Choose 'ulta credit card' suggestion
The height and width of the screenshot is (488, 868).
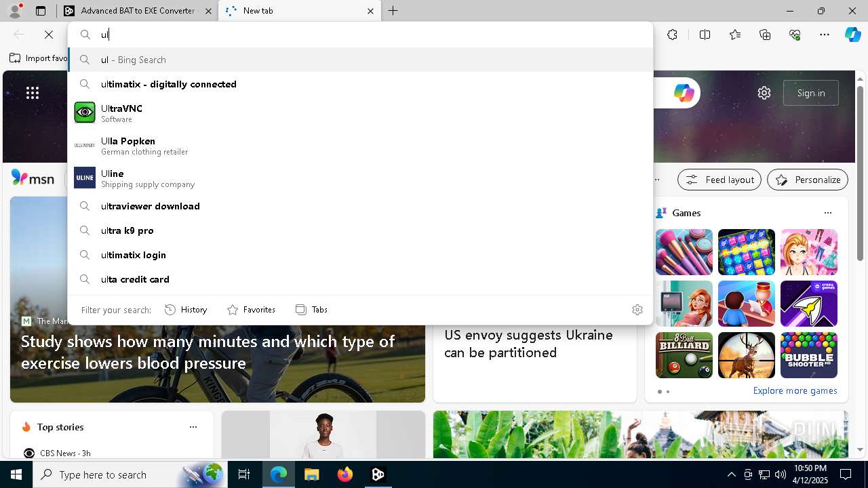click(x=360, y=279)
